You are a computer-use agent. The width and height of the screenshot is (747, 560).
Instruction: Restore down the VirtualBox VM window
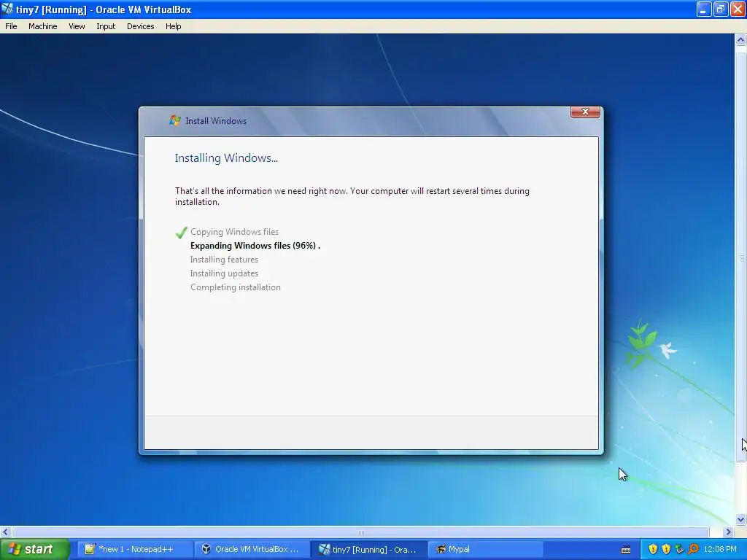(720, 9)
